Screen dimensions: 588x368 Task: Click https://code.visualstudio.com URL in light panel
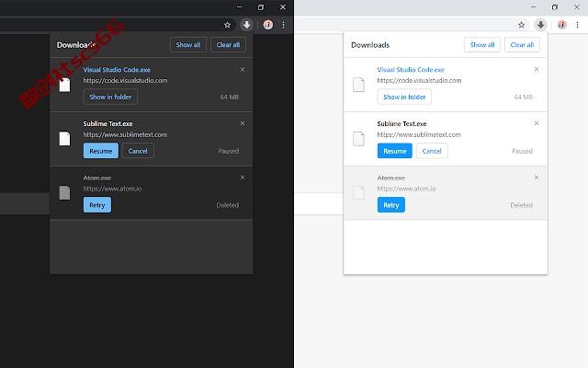(419, 80)
